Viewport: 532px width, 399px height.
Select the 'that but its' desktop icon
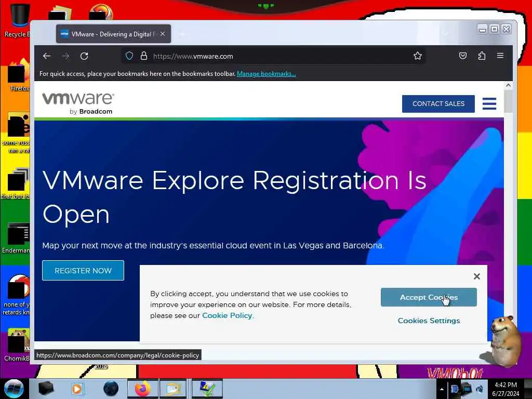(x=16, y=183)
